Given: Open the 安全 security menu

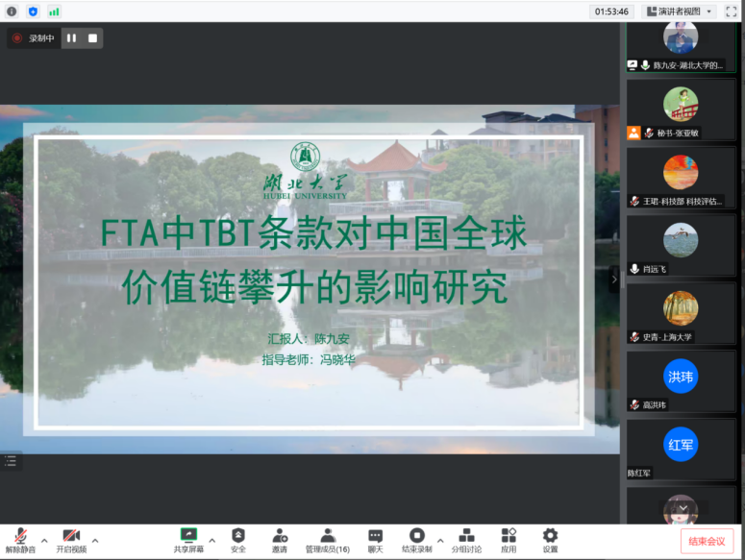Looking at the screenshot, I should pyautogui.click(x=238, y=541).
